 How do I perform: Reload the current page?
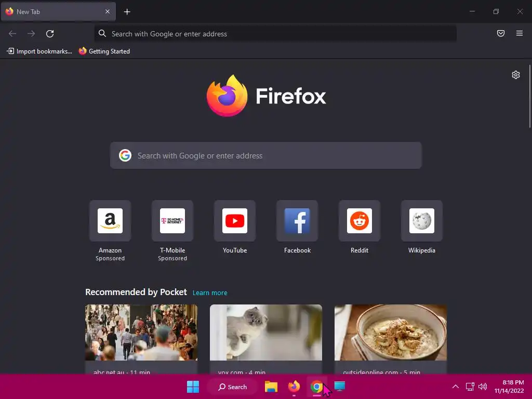pyautogui.click(x=50, y=34)
